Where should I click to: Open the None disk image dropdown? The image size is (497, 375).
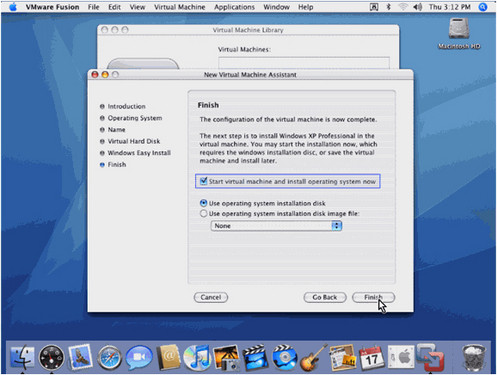pyautogui.click(x=276, y=226)
